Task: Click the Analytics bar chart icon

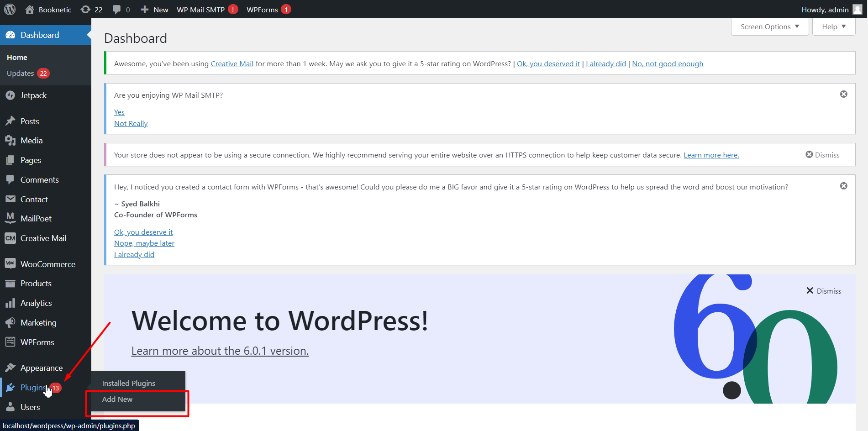Action: (x=10, y=303)
